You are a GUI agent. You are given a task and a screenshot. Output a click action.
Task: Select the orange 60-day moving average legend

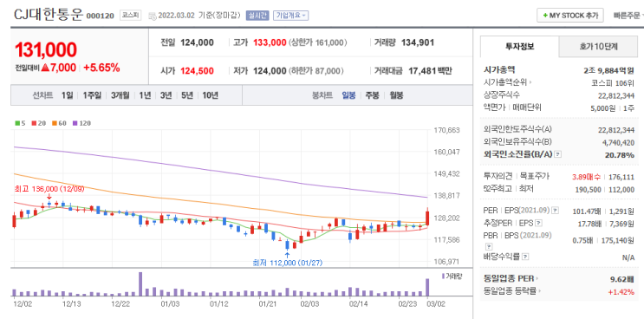[x=59, y=123]
